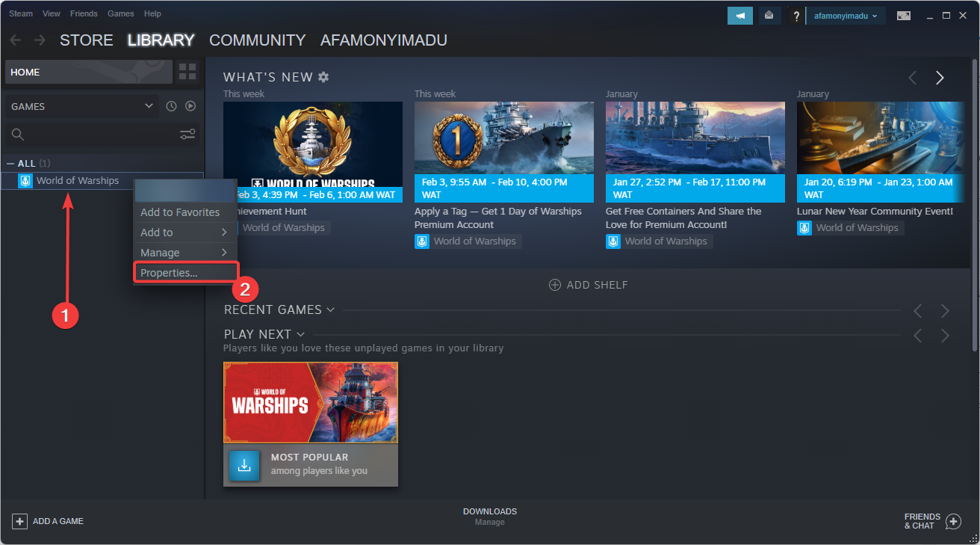This screenshot has height=545, width=980.
Task: Open the Games filter dropdown
Action: (82, 106)
